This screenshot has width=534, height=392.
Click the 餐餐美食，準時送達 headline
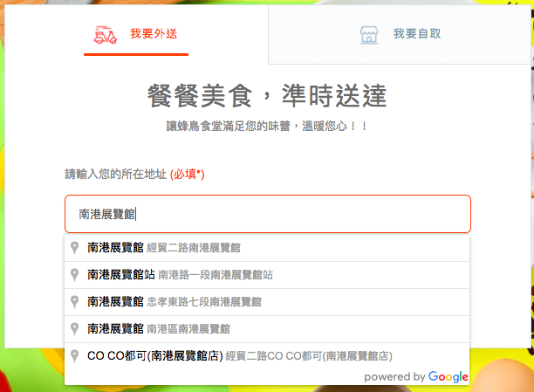click(x=267, y=96)
